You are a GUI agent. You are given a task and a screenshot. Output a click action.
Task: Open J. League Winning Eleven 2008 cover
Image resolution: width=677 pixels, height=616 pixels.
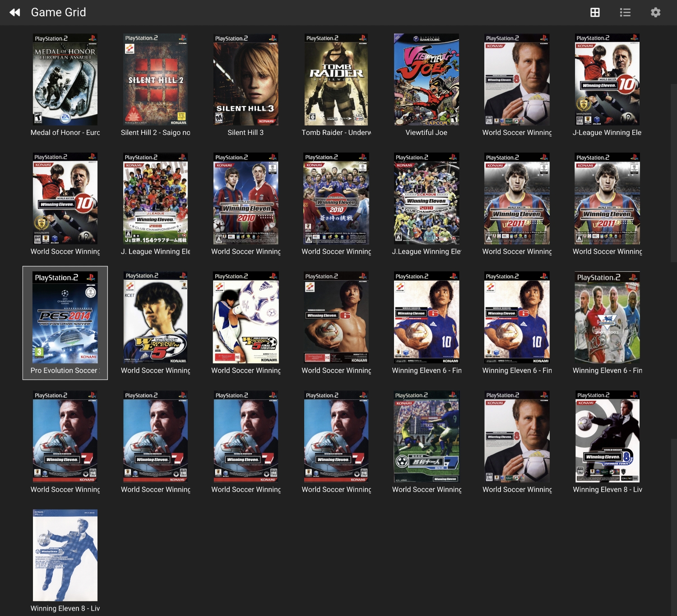pyautogui.click(x=156, y=199)
